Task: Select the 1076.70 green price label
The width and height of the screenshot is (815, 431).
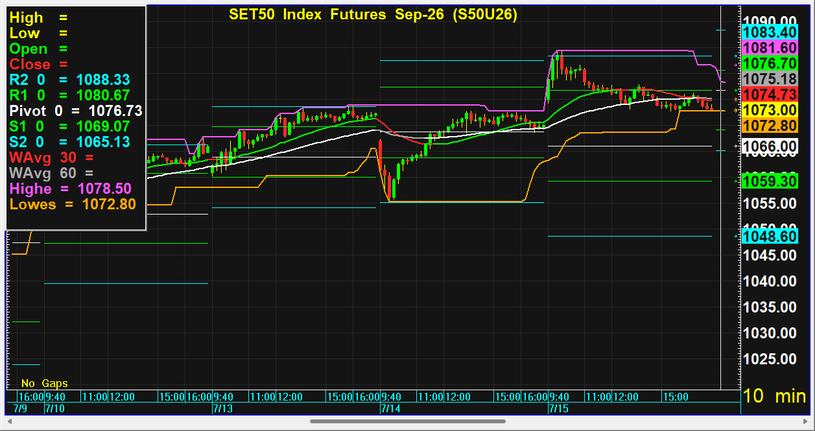Action: point(770,63)
